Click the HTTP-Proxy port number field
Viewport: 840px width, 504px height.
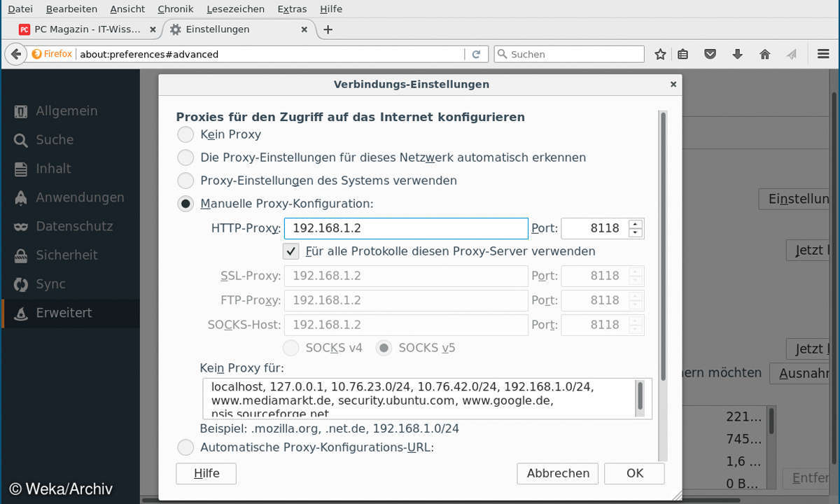tap(595, 229)
